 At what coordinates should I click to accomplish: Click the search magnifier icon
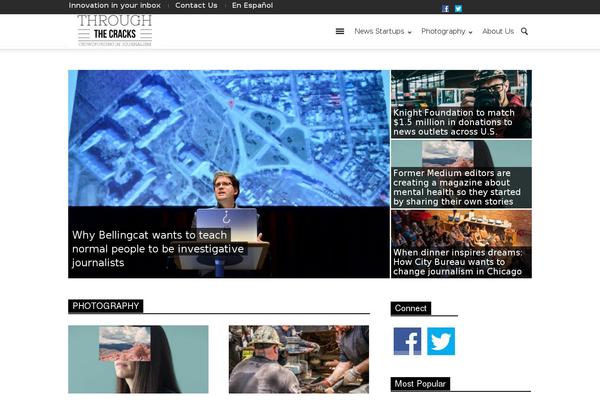pos(524,31)
